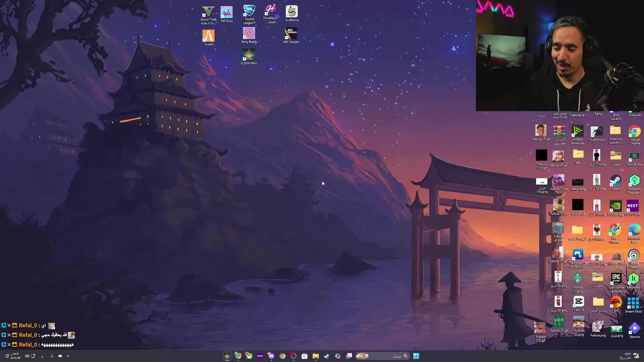Select the fullsize (2).png file
Viewport: 644px width, 362px height.
pos(579,327)
